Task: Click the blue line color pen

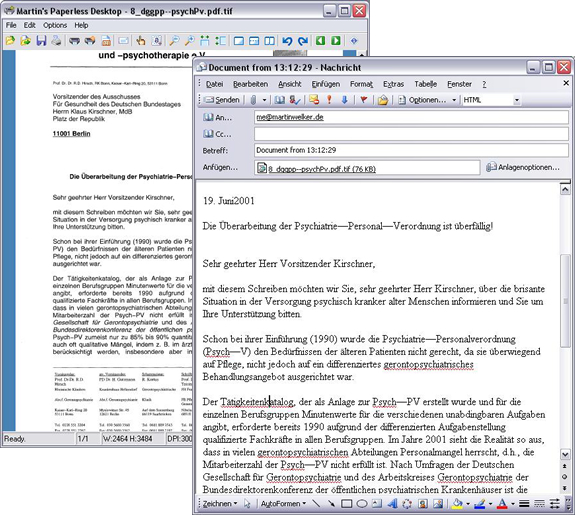Action: pyautogui.click(x=480, y=504)
